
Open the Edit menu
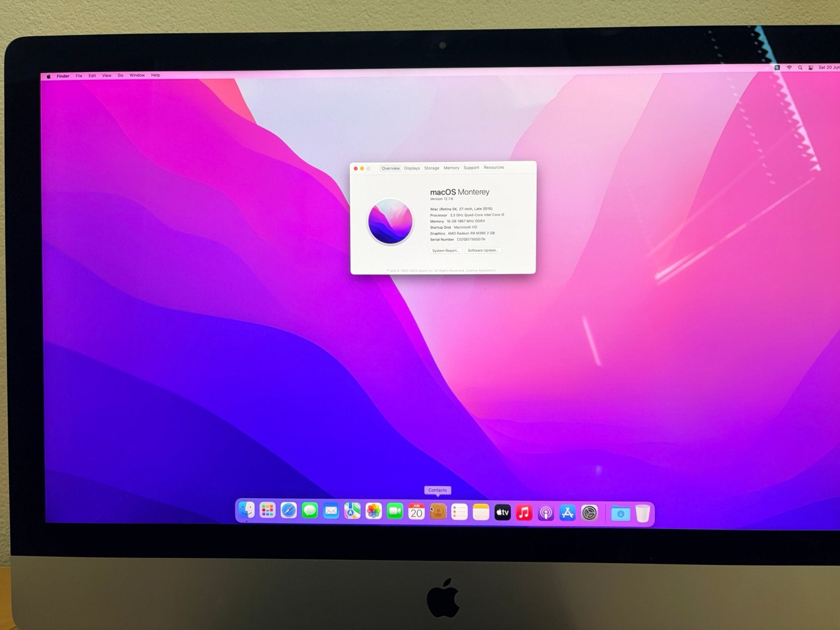point(92,76)
